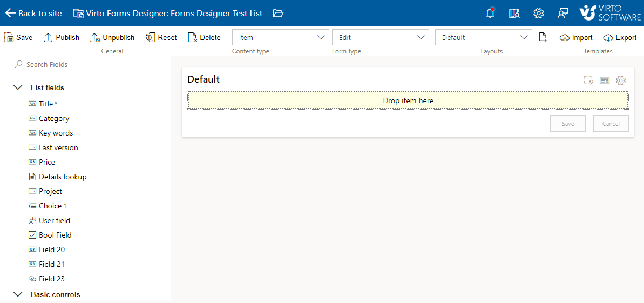Open the folder icon beside list title
644x303 pixels.
(278, 13)
